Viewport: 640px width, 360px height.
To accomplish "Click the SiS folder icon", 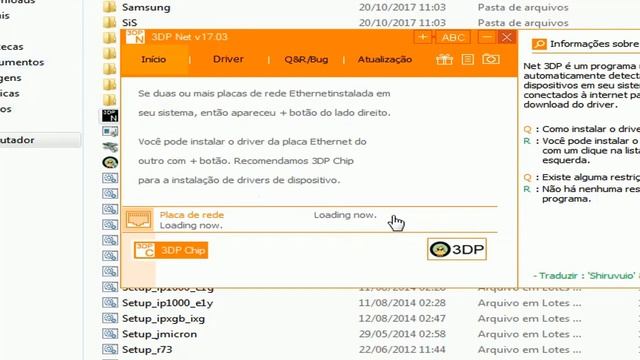I will (x=109, y=22).
